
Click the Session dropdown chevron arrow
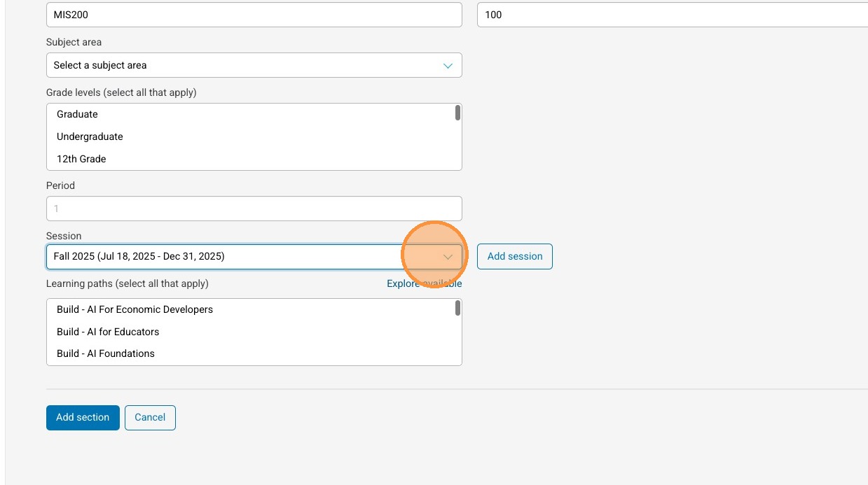pyautogui.click(x=448, y=257)
